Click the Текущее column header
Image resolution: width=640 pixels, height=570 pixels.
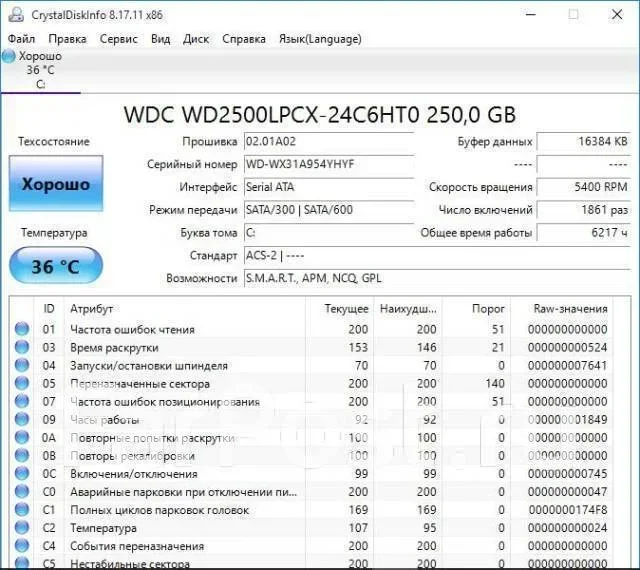(x=340, y=309)
